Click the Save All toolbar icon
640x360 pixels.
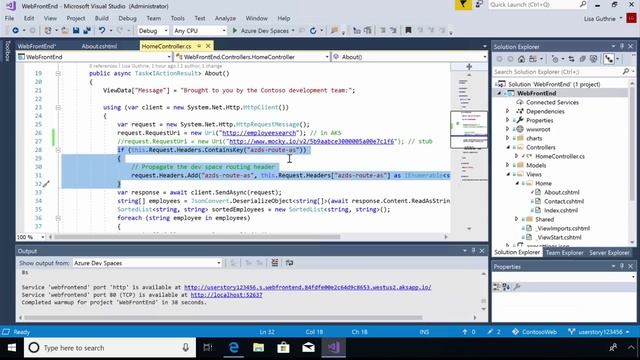point(87,31)
